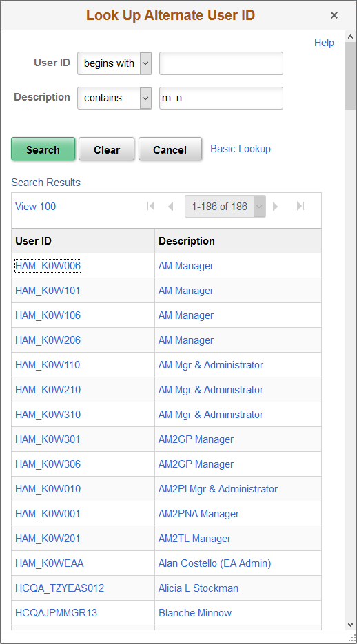Select user HAM_K0WEAA
The height and width of the screenshot is (644, 357).
[x=50, y=563]
